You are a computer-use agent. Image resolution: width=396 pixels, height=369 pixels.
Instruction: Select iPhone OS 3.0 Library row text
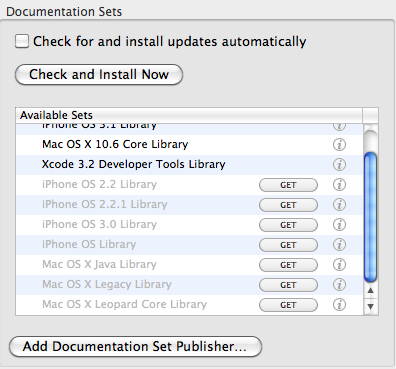pos(99,224)
